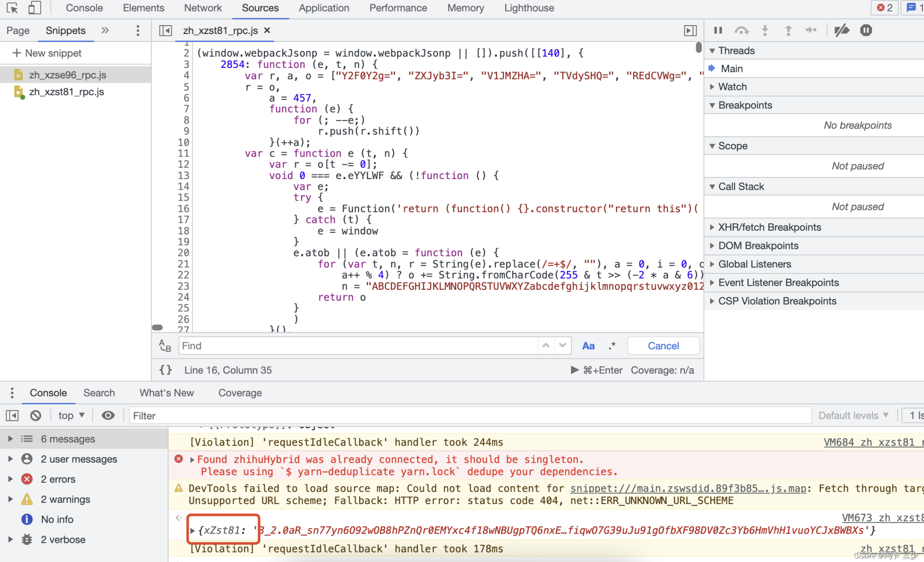This screenshot has height=562, width=924.
Task: Clear the console
Action: tap(36, 415)
